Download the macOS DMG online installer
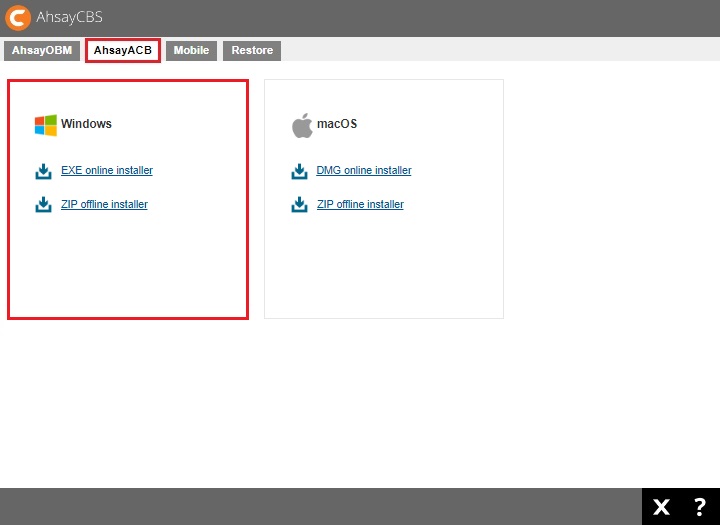The image size is (720, 525). [x=364, y=170]
